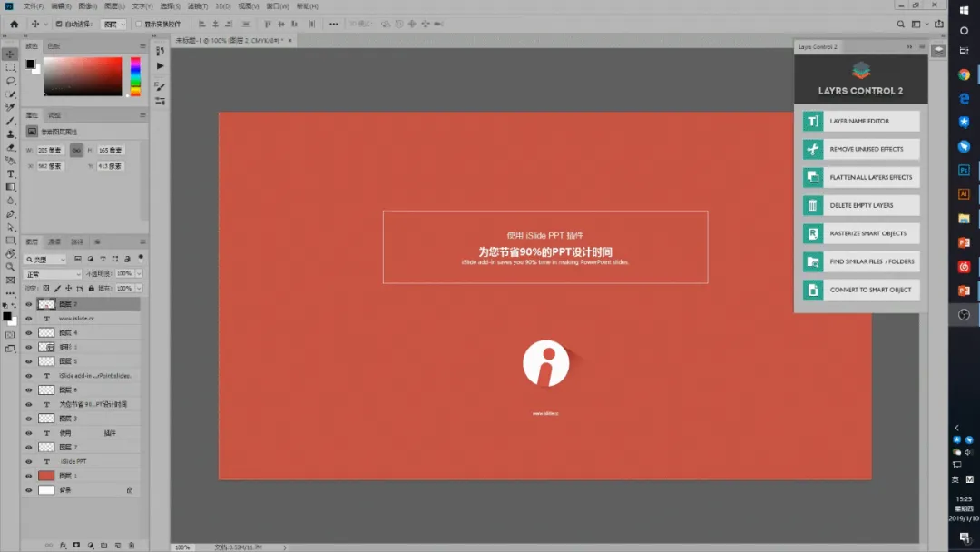
Task: Select the Pen tool
Action: (x=10, y=213)
